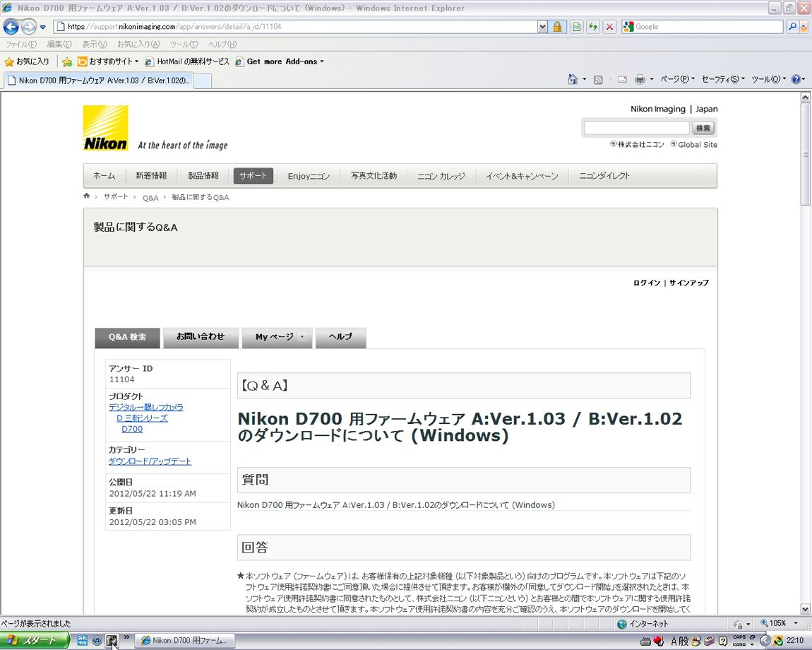Click the browser Forward arrow button
The width and height of the screenshot is (812, 650).
(28, 26)
